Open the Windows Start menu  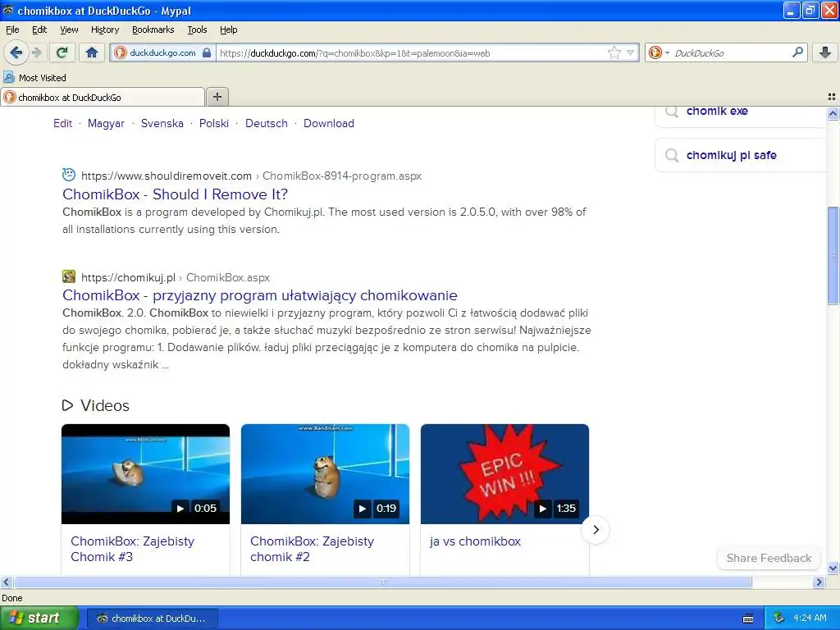pyautogui.click(x=39, y=619)
